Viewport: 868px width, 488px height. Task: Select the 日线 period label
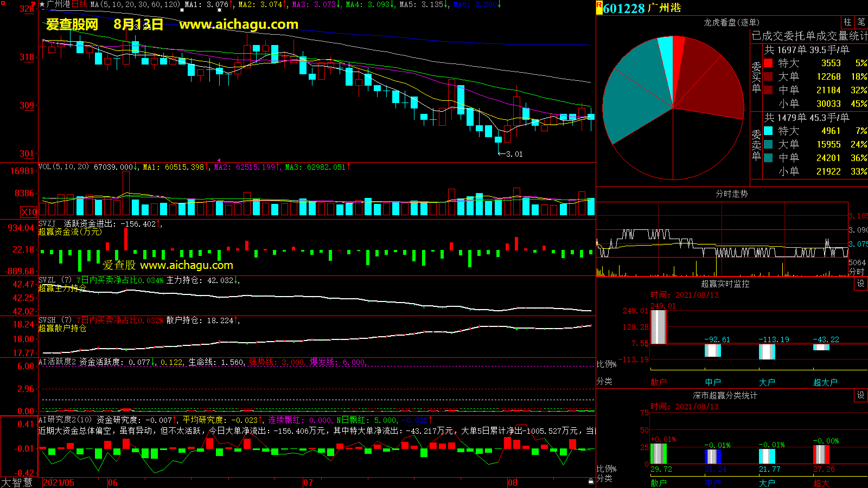pos(79,4)
